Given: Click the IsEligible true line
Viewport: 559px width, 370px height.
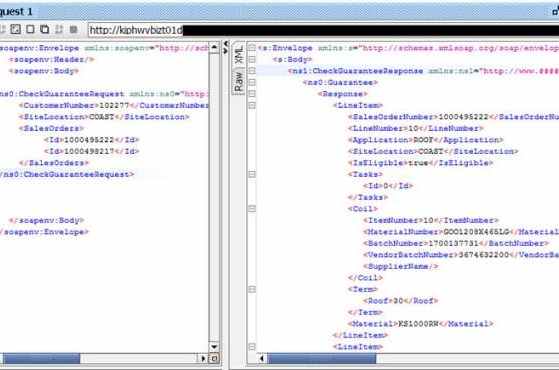Looking at the screenshot, I should tap(421, 163).
